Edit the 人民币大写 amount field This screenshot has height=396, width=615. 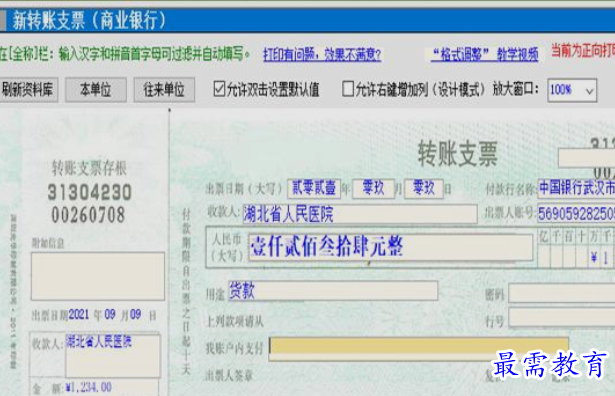[x=390, y=247]
